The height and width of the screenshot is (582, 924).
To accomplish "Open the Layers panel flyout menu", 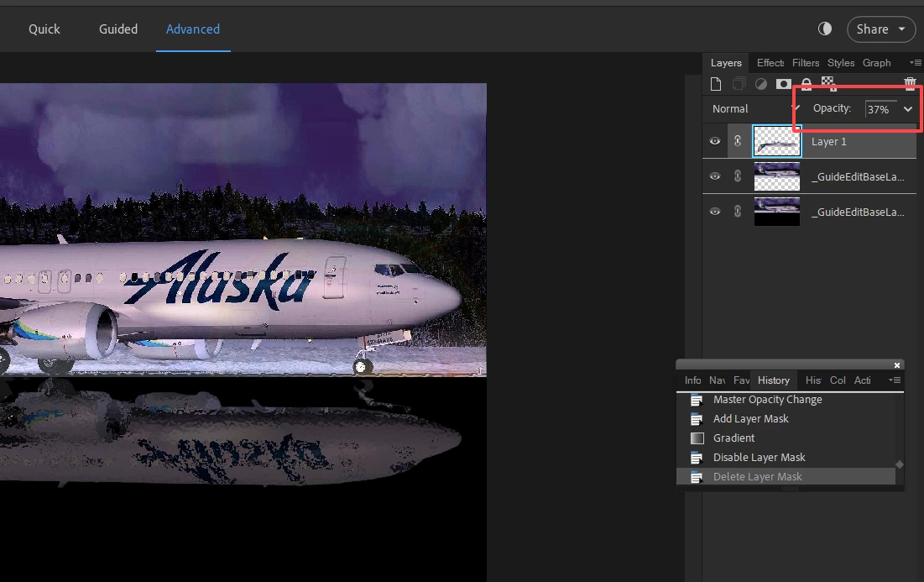I will (915, 62).
